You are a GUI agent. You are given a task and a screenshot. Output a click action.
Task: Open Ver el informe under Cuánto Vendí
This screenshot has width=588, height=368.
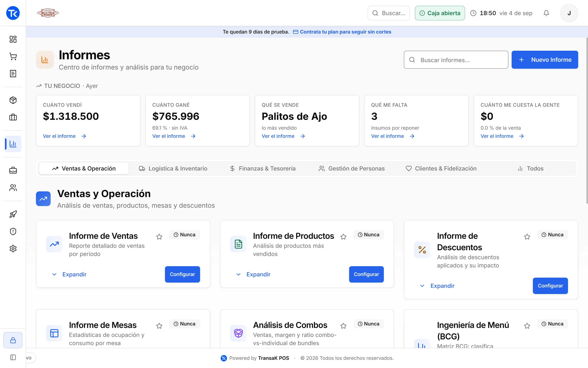click(65, 136)
